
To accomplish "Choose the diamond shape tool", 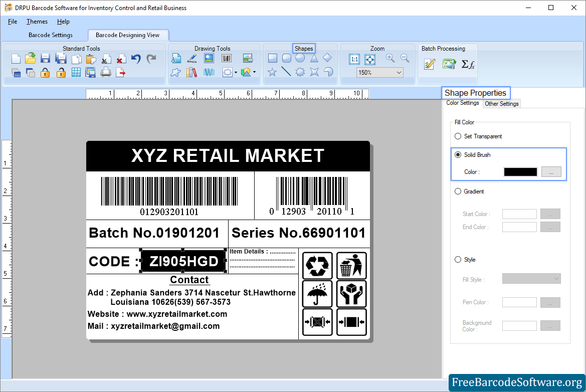I will [x=327, y=58].
